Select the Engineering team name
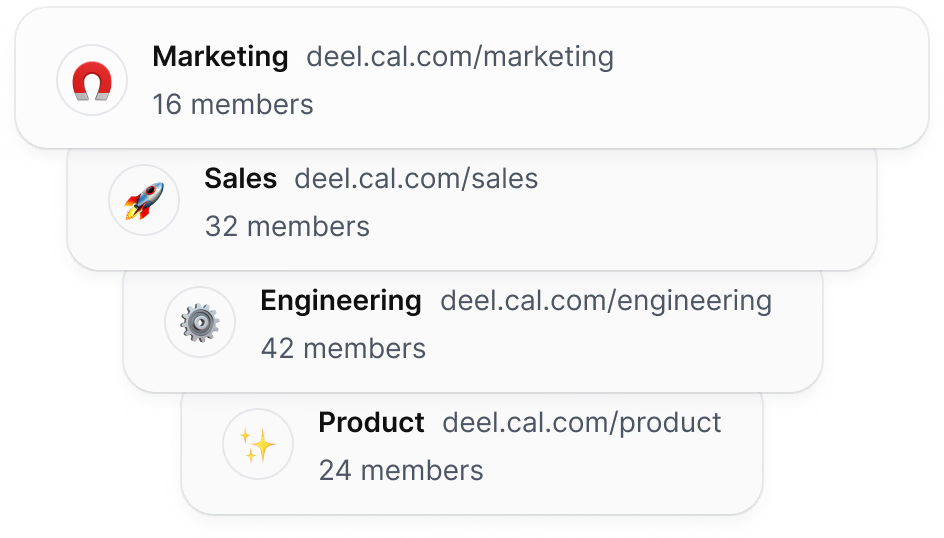 (340, 301)
